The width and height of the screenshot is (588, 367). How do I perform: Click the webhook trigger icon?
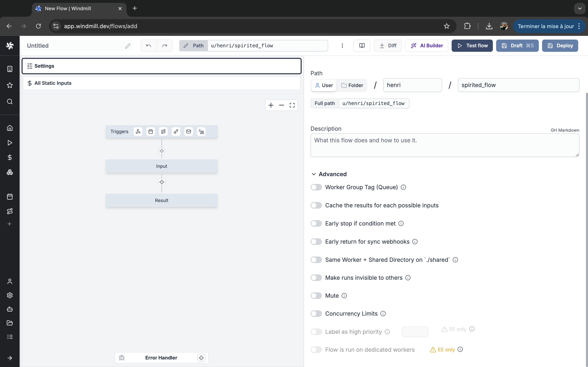click(138, 132)
